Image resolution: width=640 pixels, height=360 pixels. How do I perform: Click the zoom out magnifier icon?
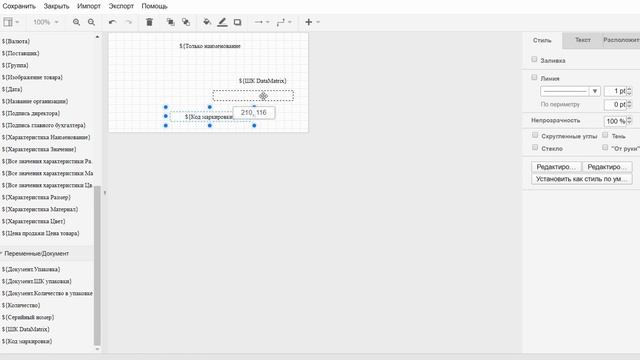click(91, 22)
